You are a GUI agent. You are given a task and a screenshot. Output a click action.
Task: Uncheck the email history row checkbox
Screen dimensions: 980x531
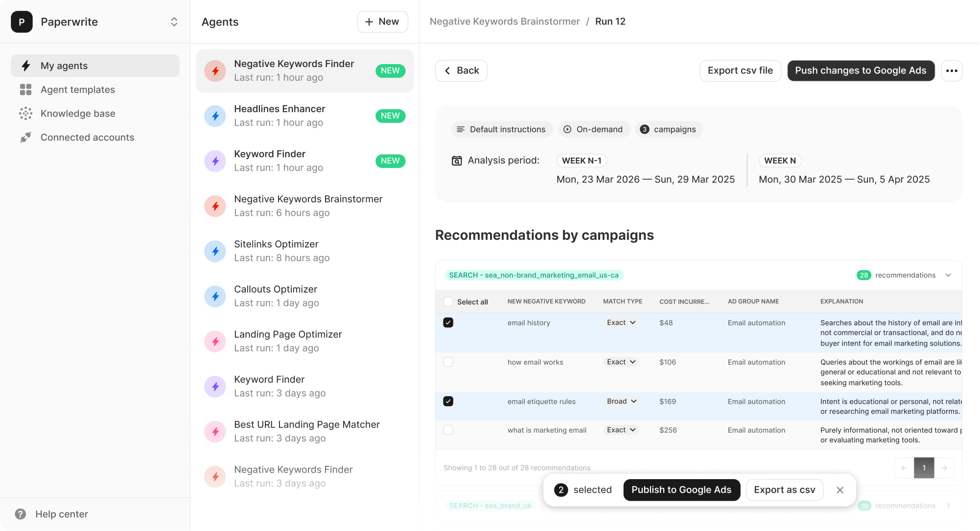(x=448, y=323)
